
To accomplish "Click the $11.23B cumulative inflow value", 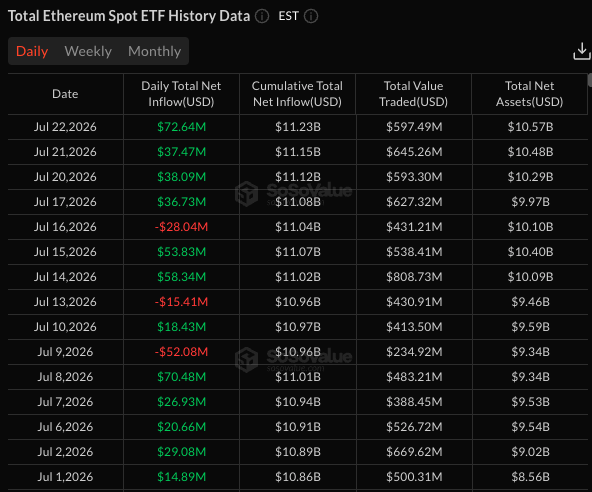I will click(x=298, y=127).
